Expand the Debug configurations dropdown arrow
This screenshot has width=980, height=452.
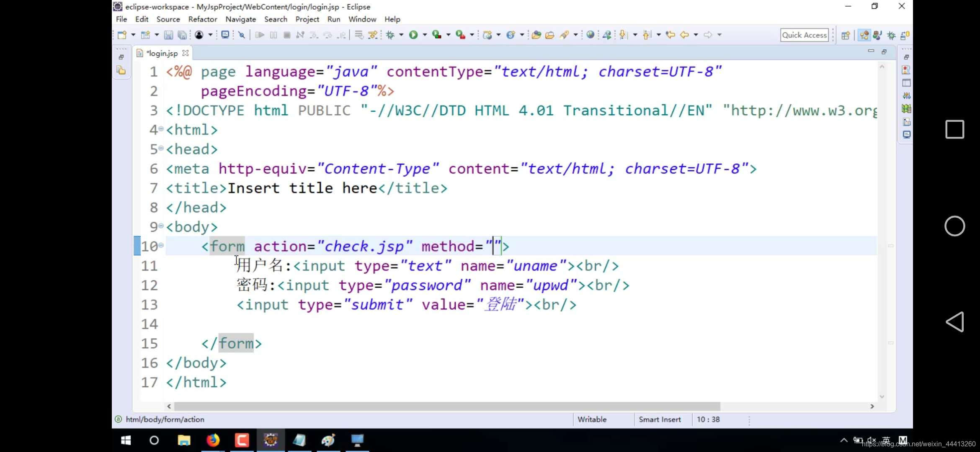click(401, 35)
